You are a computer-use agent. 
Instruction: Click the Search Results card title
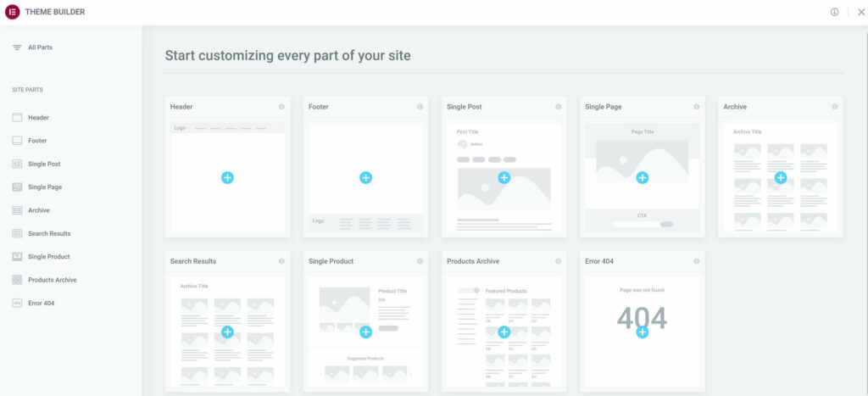[193, 261]
